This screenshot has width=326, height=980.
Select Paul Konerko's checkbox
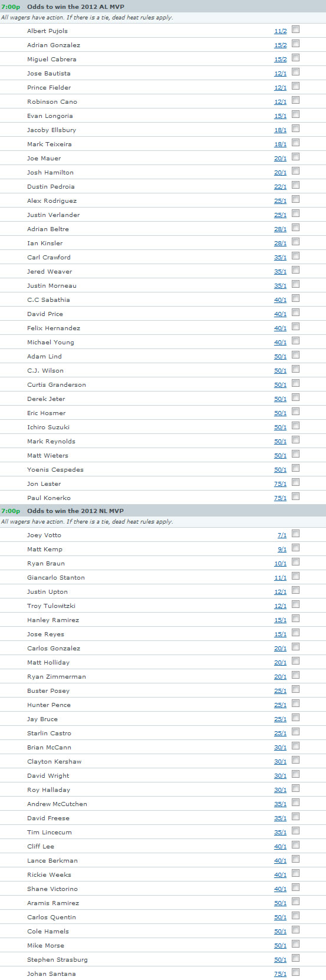(x=295, y=496)
